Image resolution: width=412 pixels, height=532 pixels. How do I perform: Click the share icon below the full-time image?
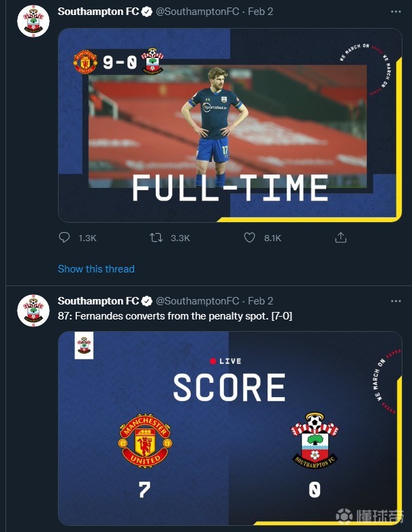click(x=341, y=238)
